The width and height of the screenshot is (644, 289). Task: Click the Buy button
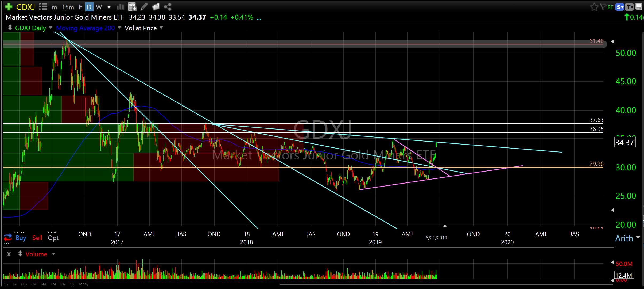(x=21, y=238)
